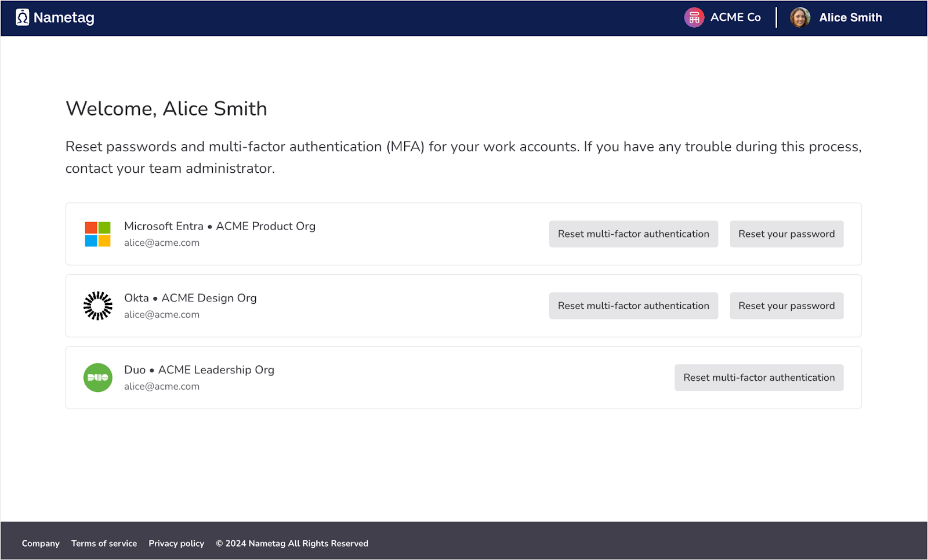The width and height of the screenshot is (928, 560).
Task: Click the Nametag brand name in header
Action: pyautogui.click(x=64, y=17)
